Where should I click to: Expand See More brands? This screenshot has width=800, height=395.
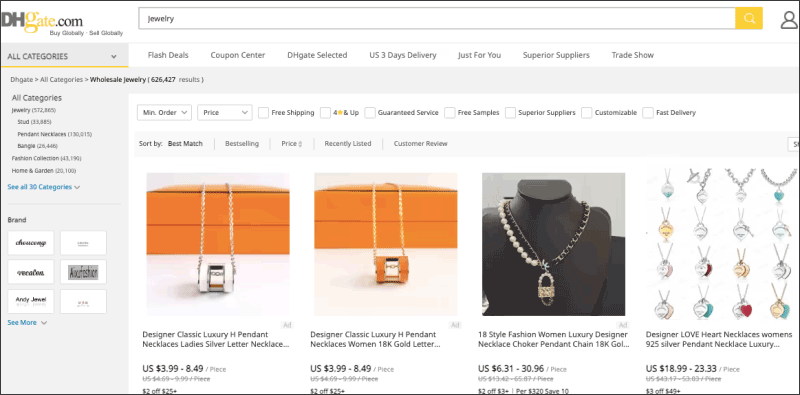[x=27, y=323]
